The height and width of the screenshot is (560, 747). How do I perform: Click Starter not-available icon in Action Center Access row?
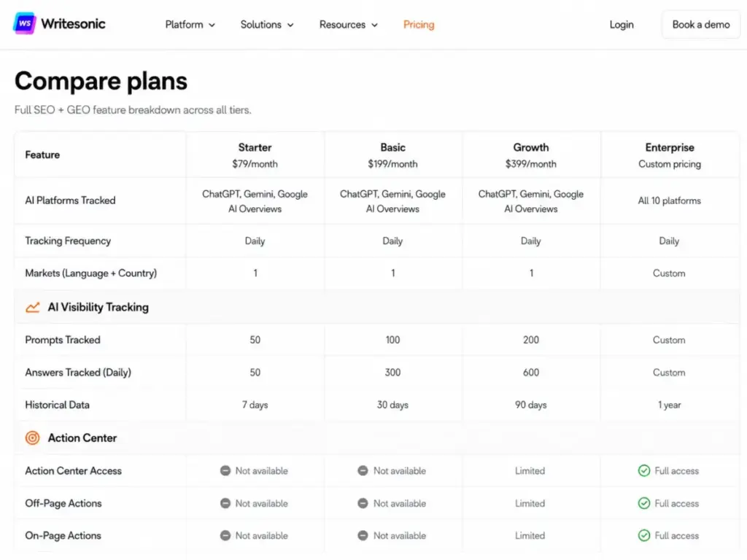click(x=225, y=471)
